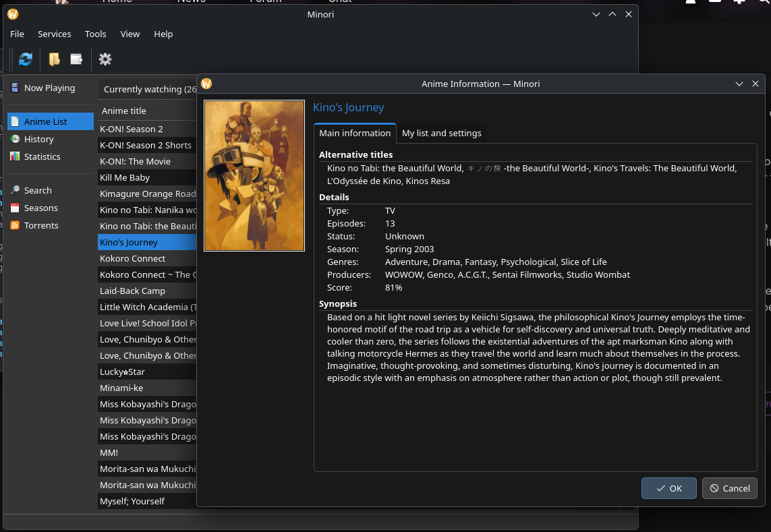Screen dimensions: 771x532
Task: Open settings via the gear toolbar icon
Action: [x=105, y=59]
